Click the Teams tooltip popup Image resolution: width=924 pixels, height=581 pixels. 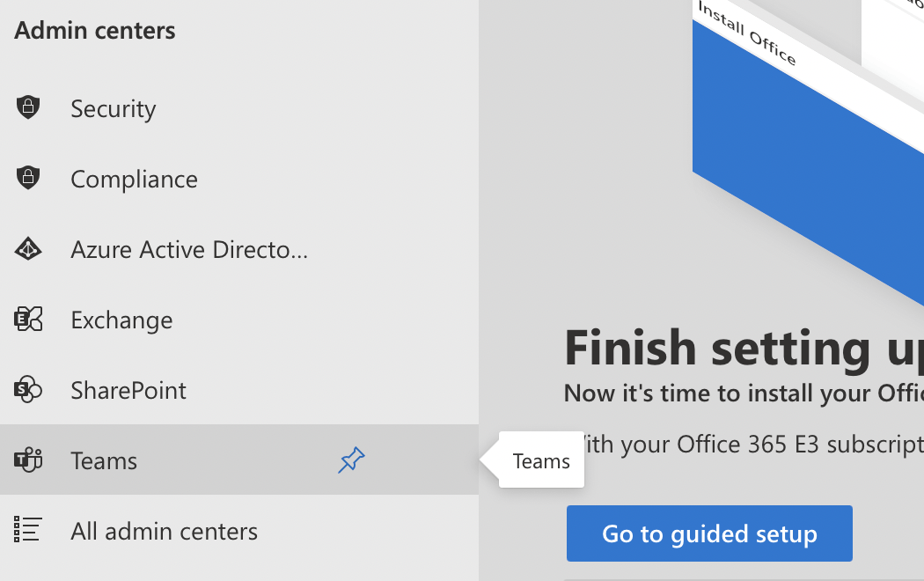pyautogui.click(x=541, y=460)
